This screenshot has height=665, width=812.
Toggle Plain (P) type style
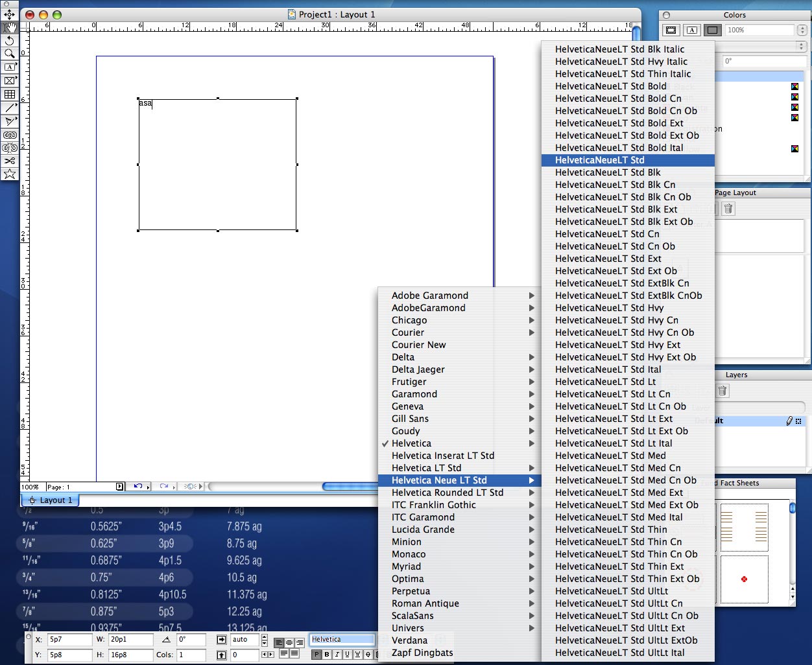pos(316,655)
